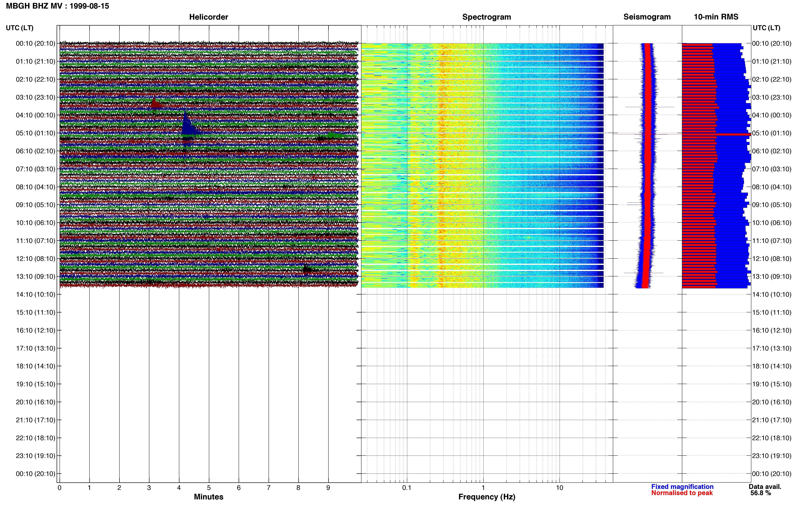812x508 pixels.
Task: Click the '9' tick on the minutes axis
Action: point(328,487)
